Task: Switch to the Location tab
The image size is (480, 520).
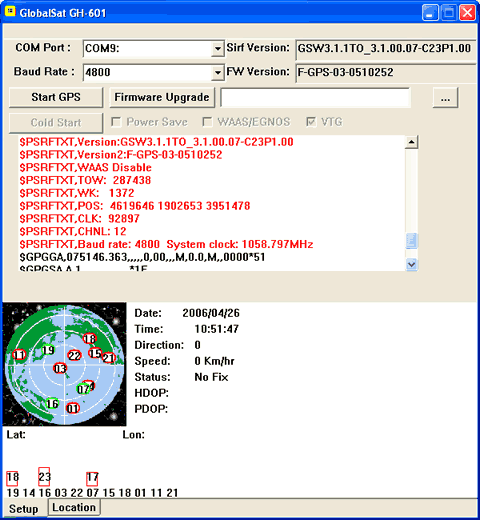Action: [74, 507]
